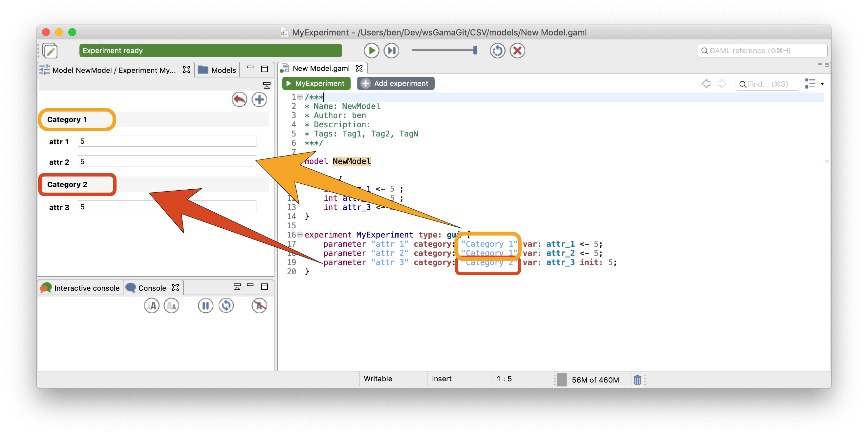
Task: Decrease console font size
Action: pos(171,306)
